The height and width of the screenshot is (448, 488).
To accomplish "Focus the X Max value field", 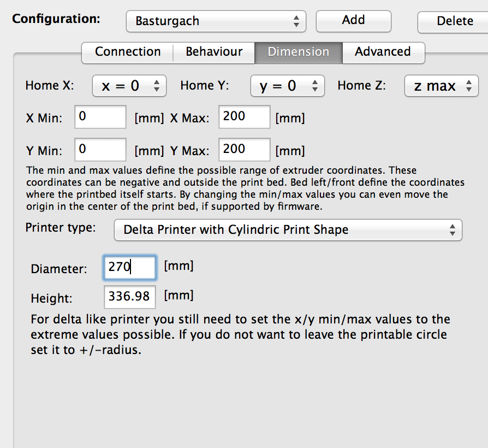I will click(x=244, y=117).
